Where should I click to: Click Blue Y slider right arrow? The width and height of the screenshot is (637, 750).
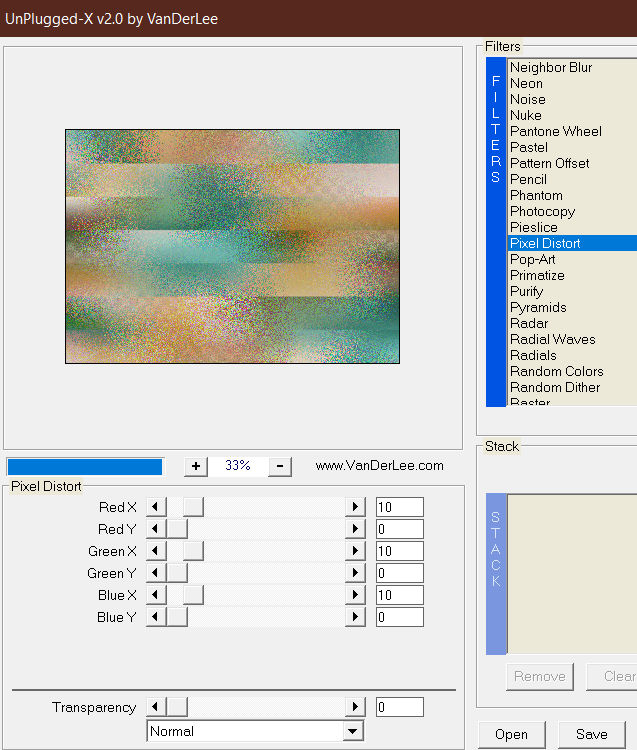coord(355,617)
